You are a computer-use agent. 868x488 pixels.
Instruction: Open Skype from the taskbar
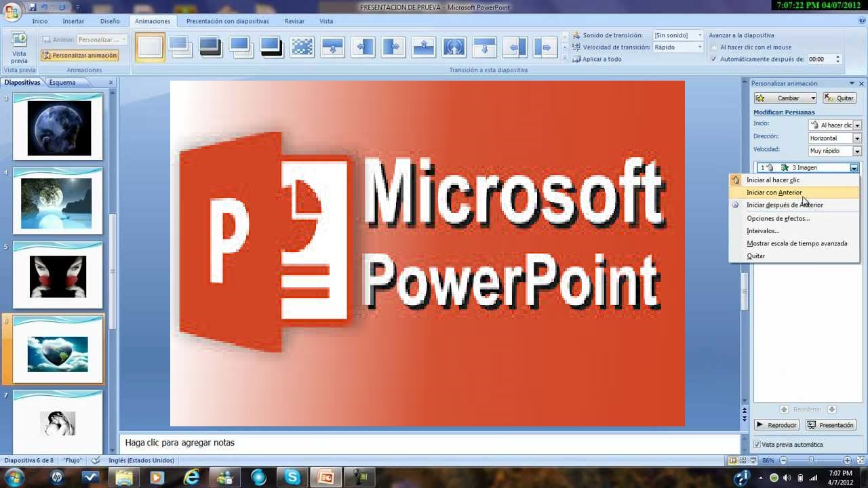(292, 478)
